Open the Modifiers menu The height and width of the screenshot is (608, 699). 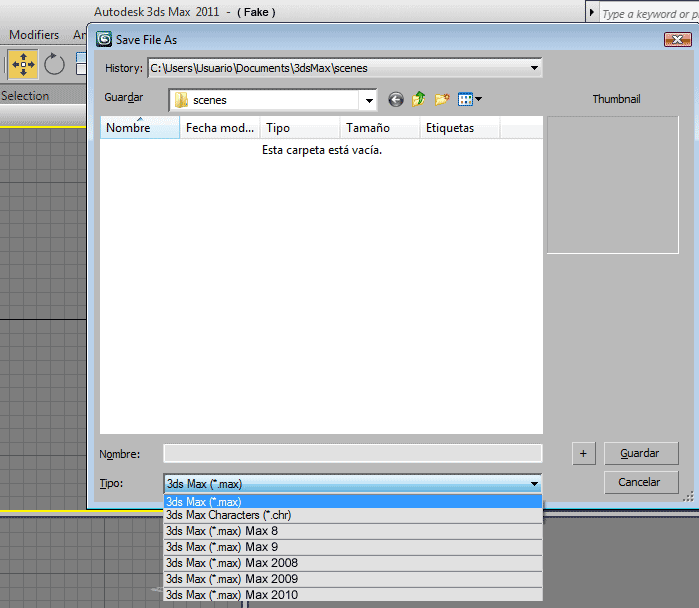click(34, 35)
